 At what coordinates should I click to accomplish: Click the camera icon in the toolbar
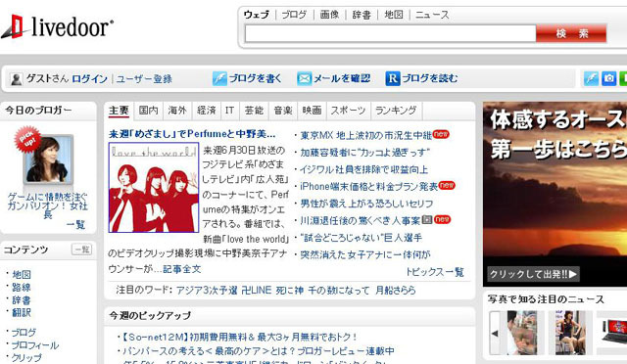coord(608,78)
